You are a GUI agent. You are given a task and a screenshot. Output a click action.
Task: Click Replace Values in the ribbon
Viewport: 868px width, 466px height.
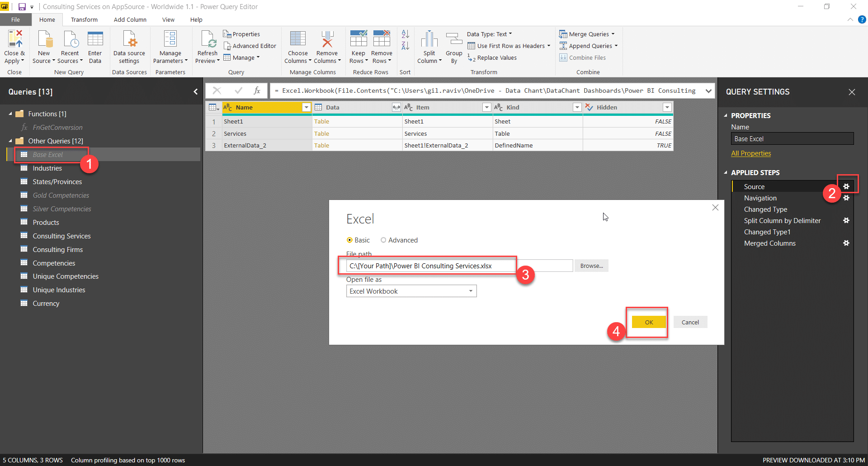tap(492, 57)
